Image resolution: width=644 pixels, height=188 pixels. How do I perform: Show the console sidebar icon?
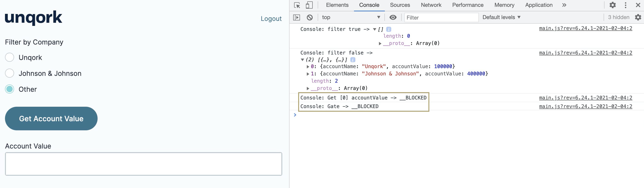(x=297, y=17)
